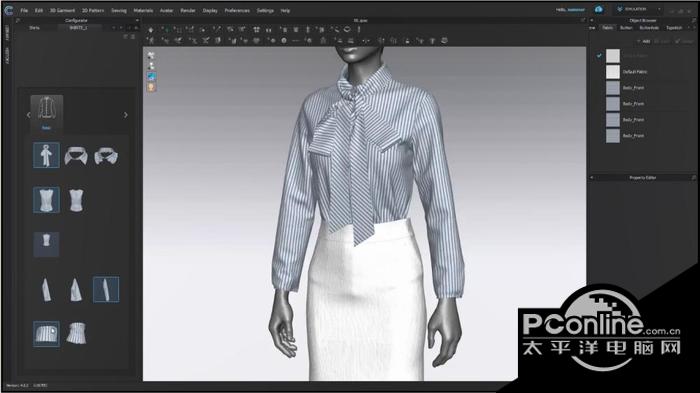Collapse the Property Editor panel arrow
This screenshot has width=700, height=393.
click(592, 177)
